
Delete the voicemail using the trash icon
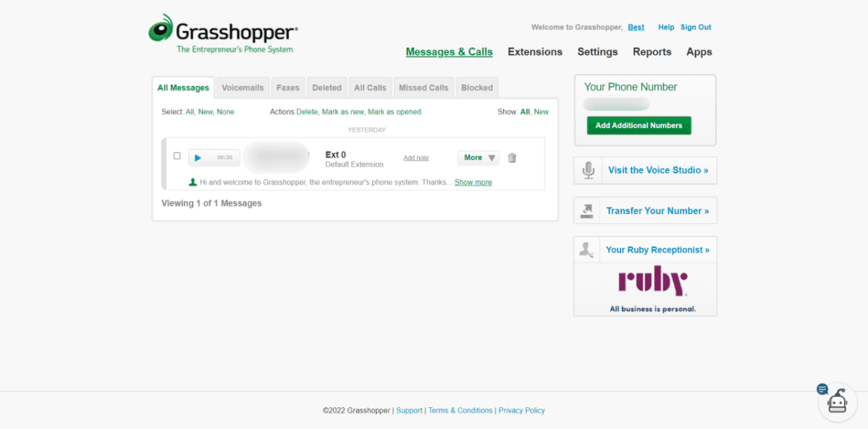512,157
